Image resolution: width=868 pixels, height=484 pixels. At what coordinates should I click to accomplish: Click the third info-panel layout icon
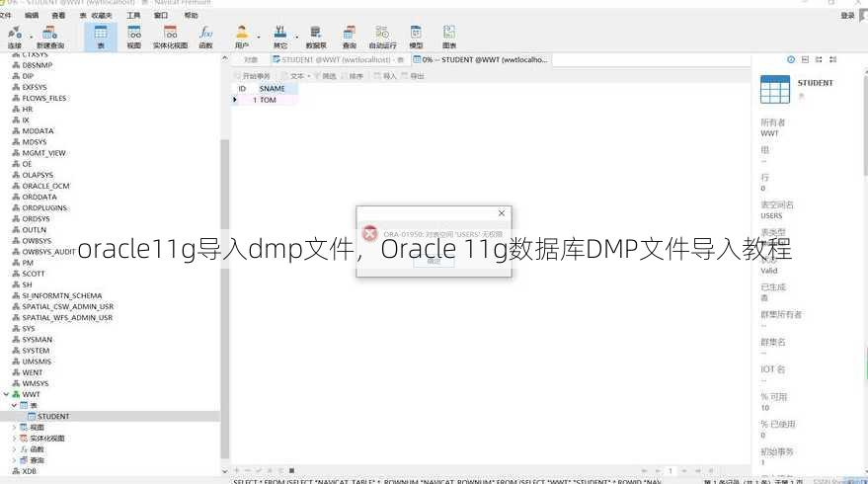point(819,59)
